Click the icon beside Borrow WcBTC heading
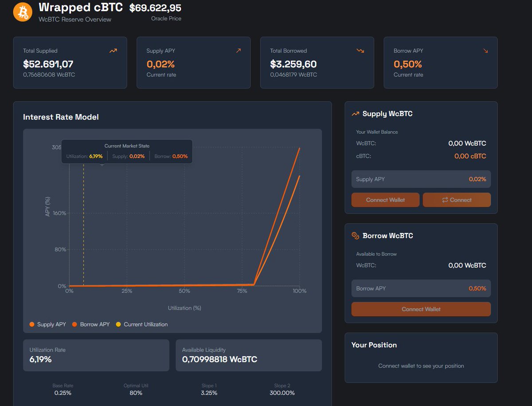The width and height of the screenshot is (532, 406). coord(355,236)
